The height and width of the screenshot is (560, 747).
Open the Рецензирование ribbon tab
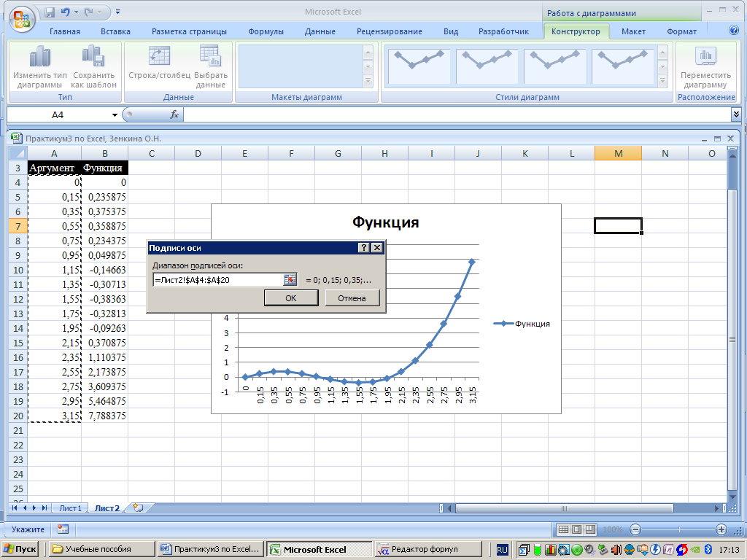(x=390, y=31)
